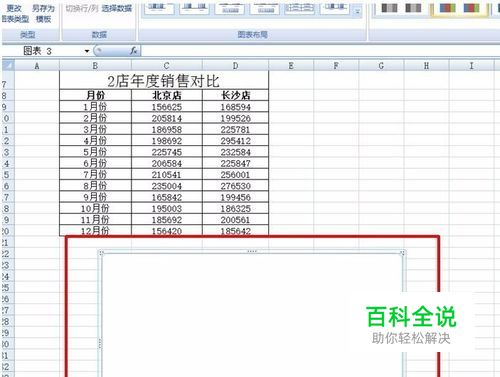The width and height of the screenshot is (500, 377).
Task: Select column E header
Action: pos(291,65)
